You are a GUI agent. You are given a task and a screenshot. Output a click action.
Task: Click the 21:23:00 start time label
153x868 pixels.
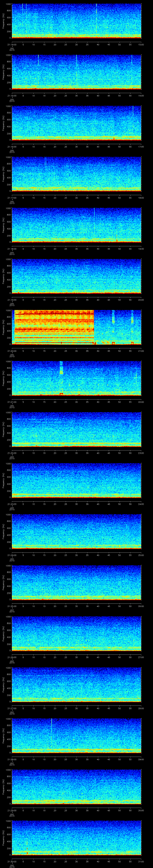click(12, 504)
